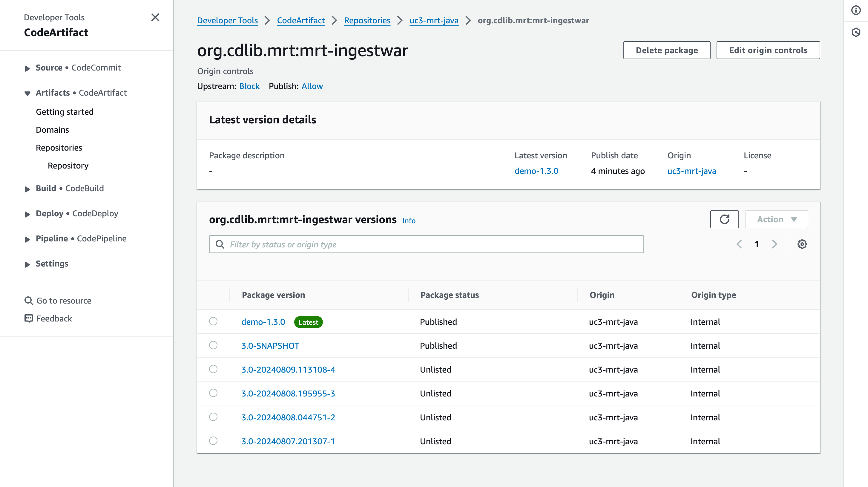Click the hexagon icon below the info icon
Viewport: 868px width, 487px height.
[x=856, y=32]
